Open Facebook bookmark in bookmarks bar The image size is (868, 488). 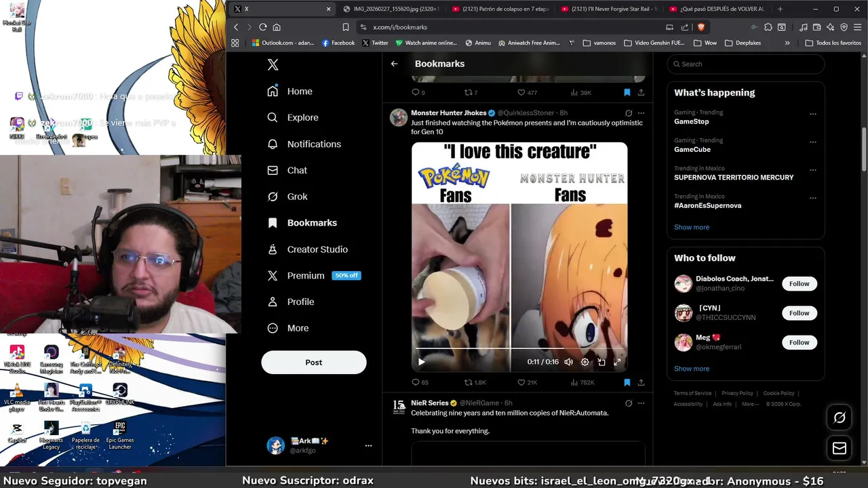point(338,43)
